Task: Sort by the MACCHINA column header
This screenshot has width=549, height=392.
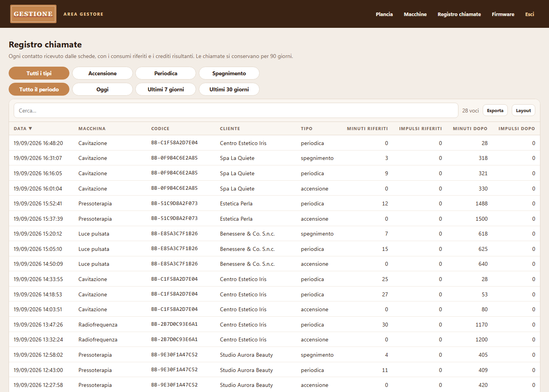Action: [x=92, y=129]
